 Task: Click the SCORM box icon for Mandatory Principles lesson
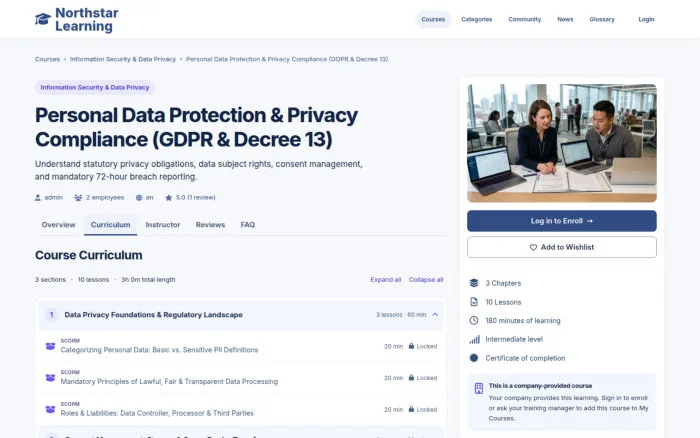click(50, 378)
